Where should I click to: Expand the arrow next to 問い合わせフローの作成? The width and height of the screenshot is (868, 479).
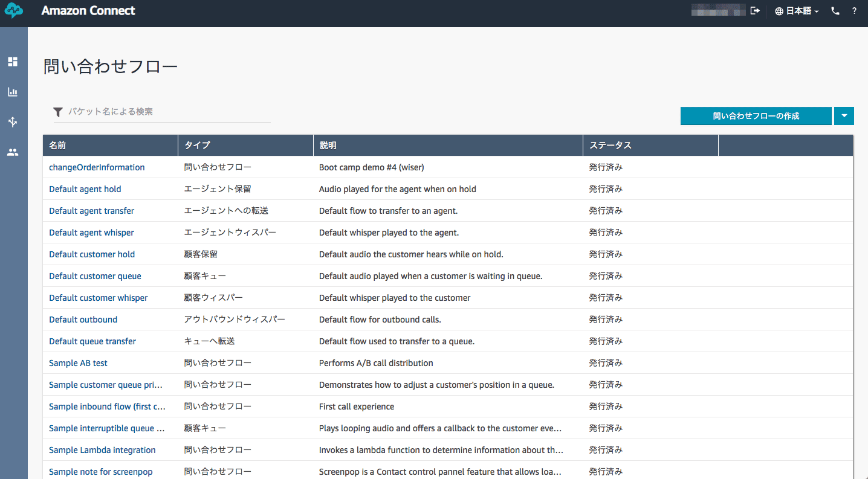pos(844,116)
